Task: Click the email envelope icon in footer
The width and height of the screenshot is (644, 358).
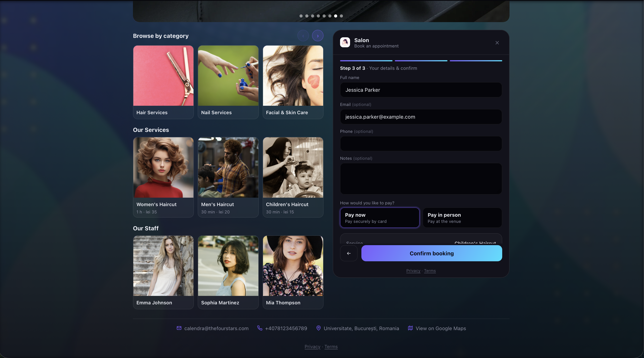Action: pyautogui.click(x=179, y=328)
